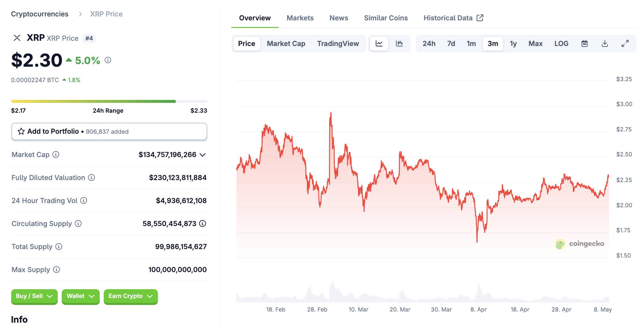Screen dimensions: 644x324
Task: Switch to the Markets tab
Action: click(x=300, y=18)
